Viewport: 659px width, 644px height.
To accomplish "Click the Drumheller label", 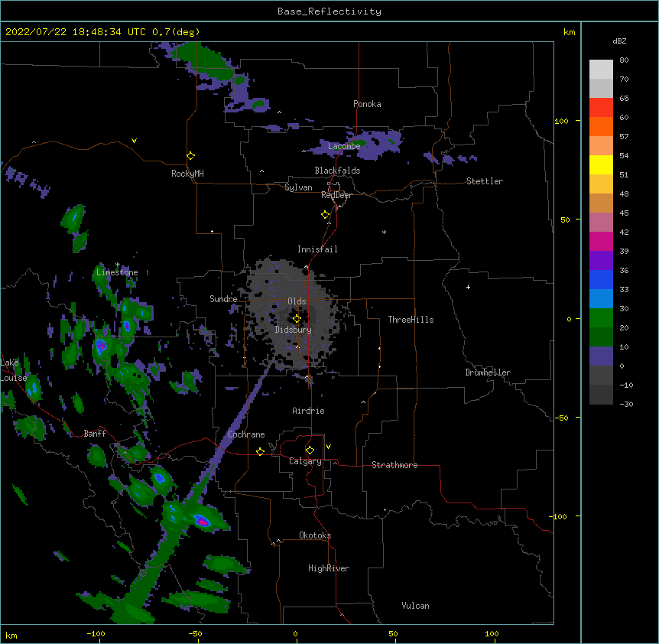I will tap(488, 372).
